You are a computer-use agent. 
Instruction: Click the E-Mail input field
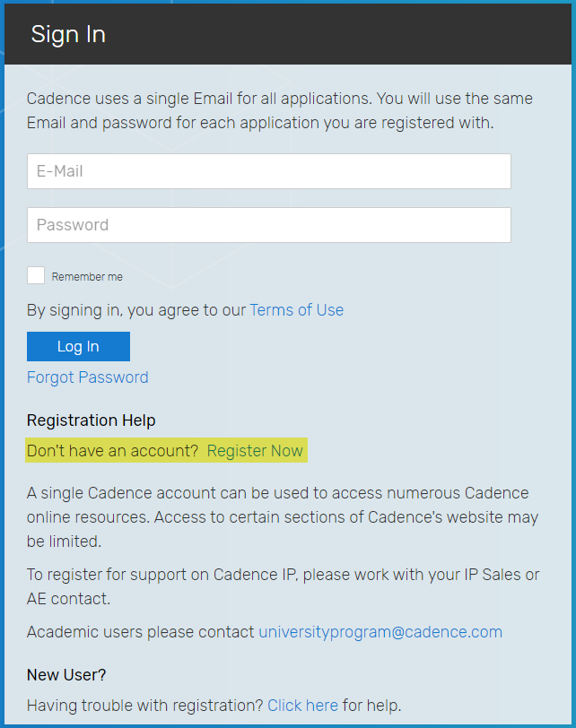click(x=268, y=171)
